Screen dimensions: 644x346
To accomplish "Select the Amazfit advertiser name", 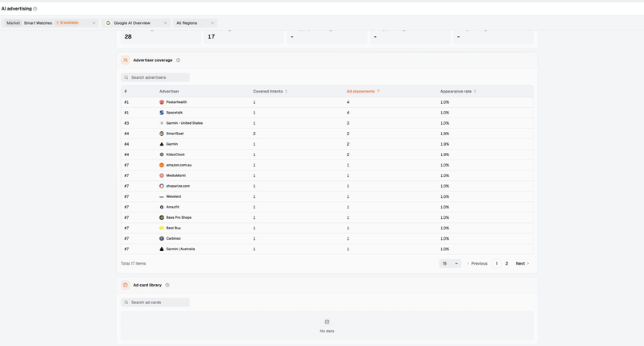I will tap(172, 208).
